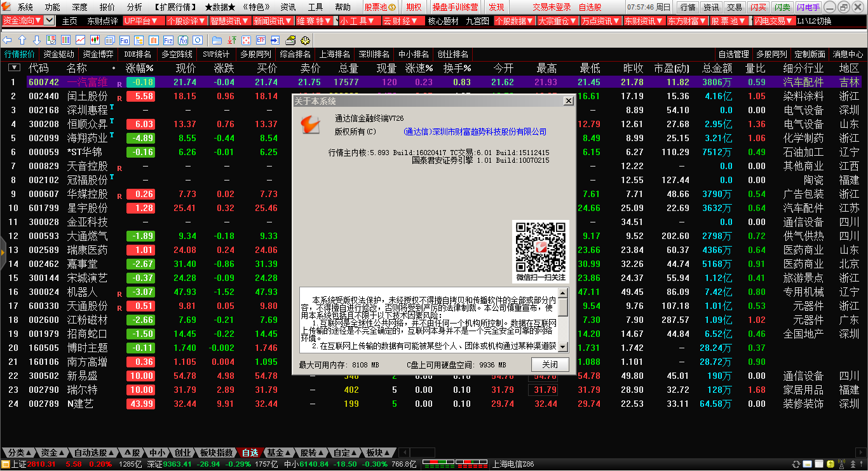Click the smiley icon beside 股票池

tap(392, 8)
